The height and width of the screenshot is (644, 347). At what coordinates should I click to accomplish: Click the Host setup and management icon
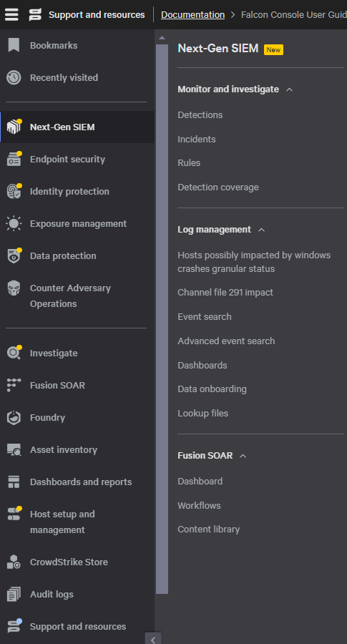pos(14,514)
